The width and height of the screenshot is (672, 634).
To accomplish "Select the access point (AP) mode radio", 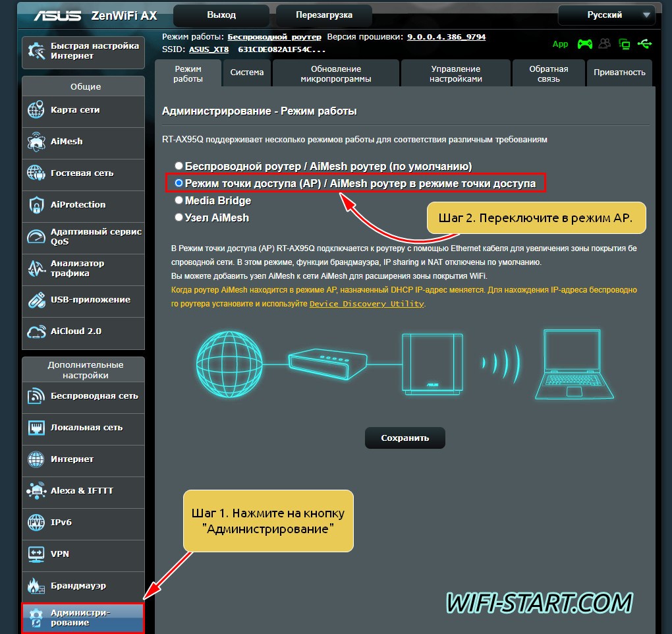I will pos(179,183).
